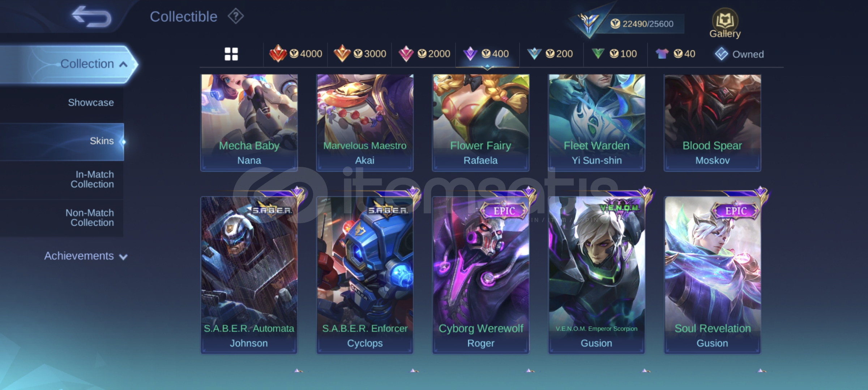Open the Collectible help question icon
Viewport: 868px width, 390px height.
pyautogui.click(x=236, y=17)
